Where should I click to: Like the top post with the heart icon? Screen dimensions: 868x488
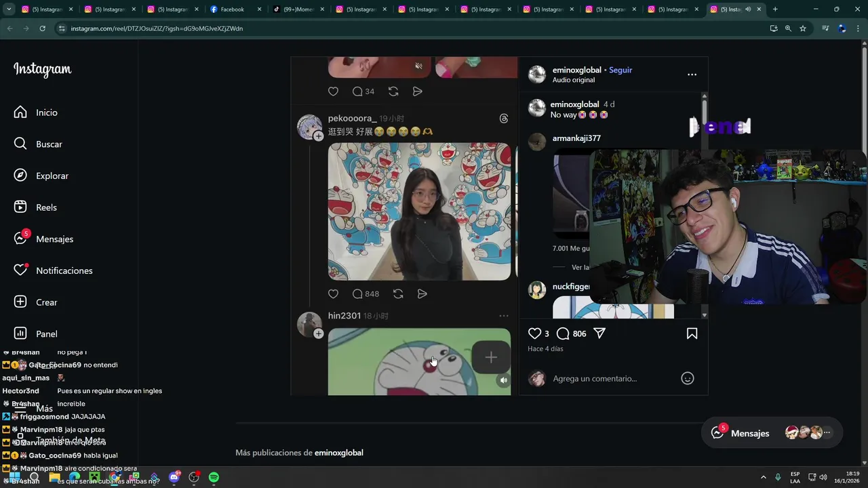[333, 91]
